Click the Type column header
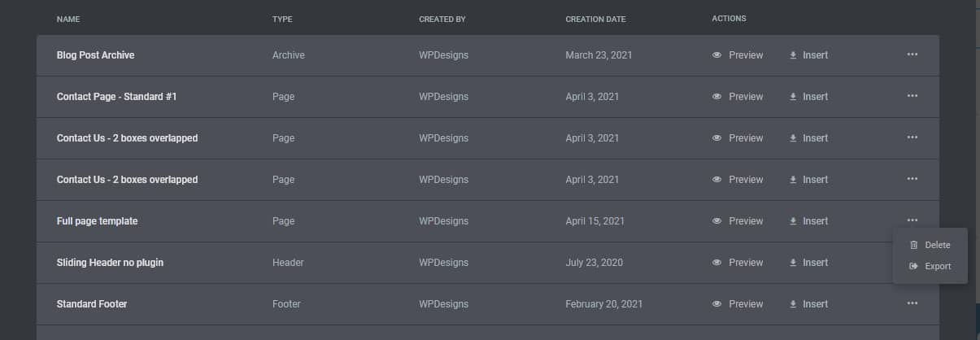980x340 pixels. pyautogui.click(x=282, y=19)
